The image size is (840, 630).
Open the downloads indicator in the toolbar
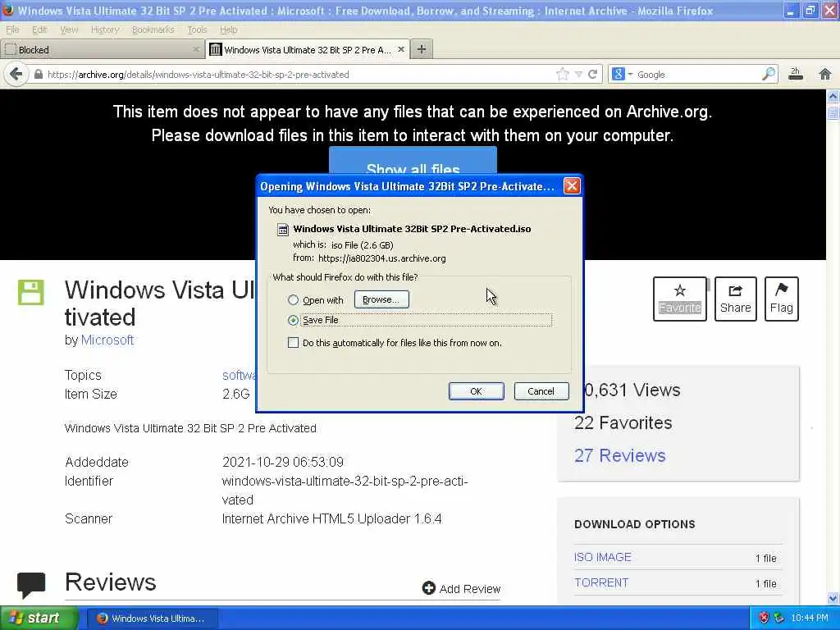(796, 74)
